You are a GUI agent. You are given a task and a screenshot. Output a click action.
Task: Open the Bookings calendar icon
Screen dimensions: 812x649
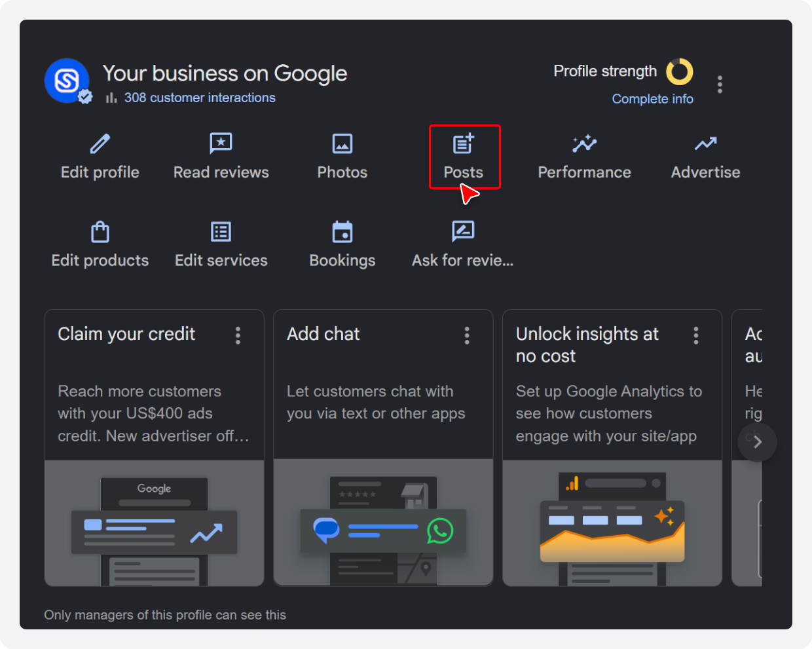342,232
